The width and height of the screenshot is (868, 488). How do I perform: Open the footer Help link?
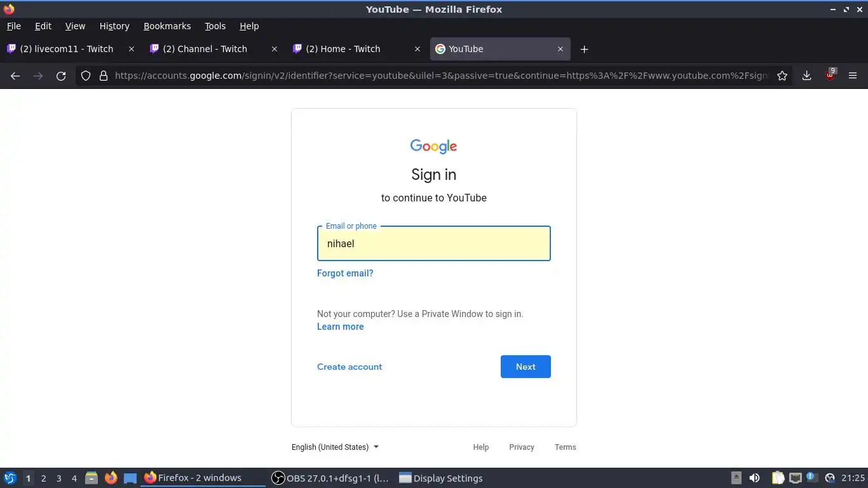click(481, 447)
